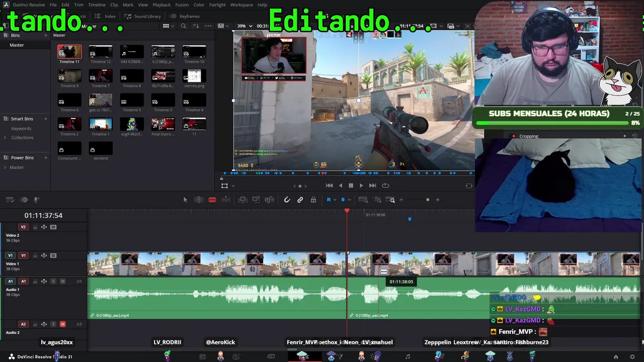Click the Full Extent Zoom icon
This screenshot has width=644, height=362.
click(x=363, y=200)
